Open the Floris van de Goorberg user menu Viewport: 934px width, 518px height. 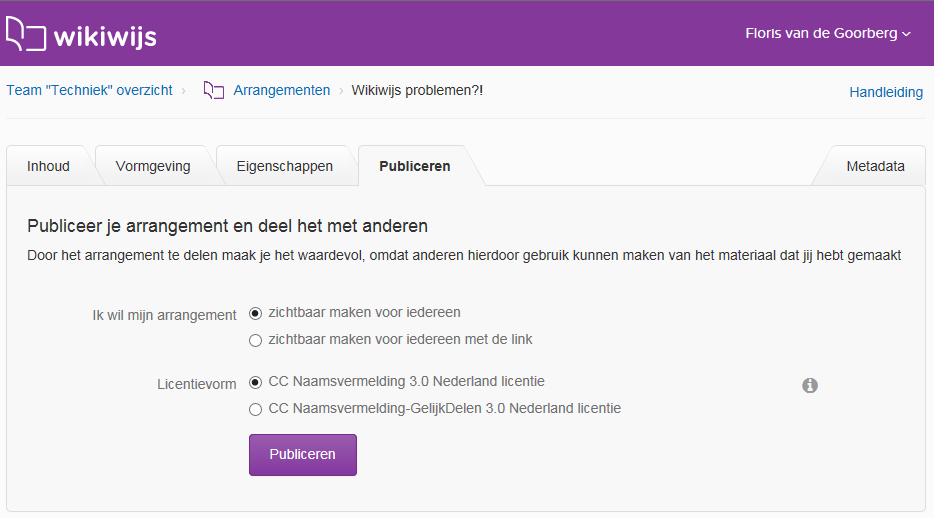[828, 33]
